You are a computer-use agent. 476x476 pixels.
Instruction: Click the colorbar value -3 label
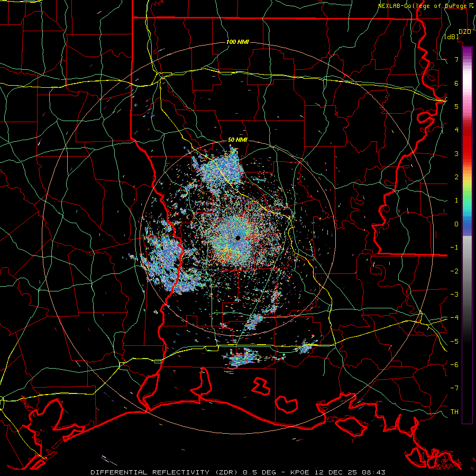[454, 295]
